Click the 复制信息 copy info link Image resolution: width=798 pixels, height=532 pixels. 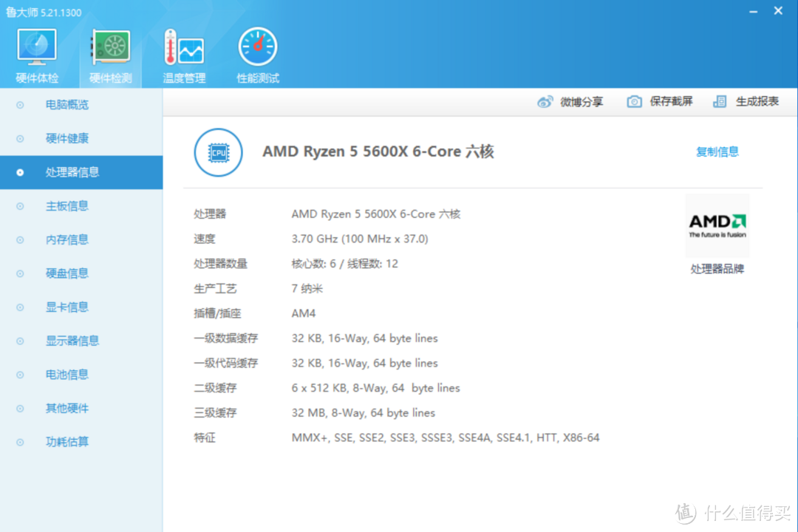[717, 152]
